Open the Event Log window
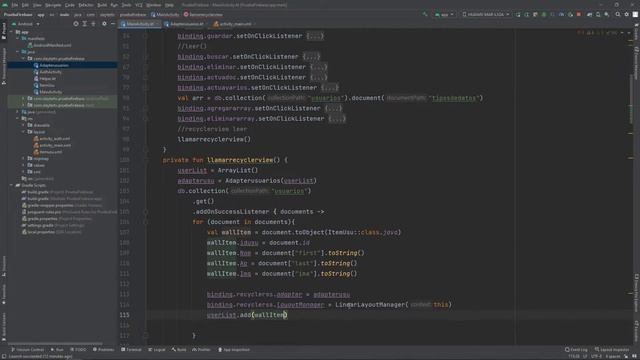Image resolution: width=640 pixels, height=360 pixels. pyautogui.click(x=576, y=350)
